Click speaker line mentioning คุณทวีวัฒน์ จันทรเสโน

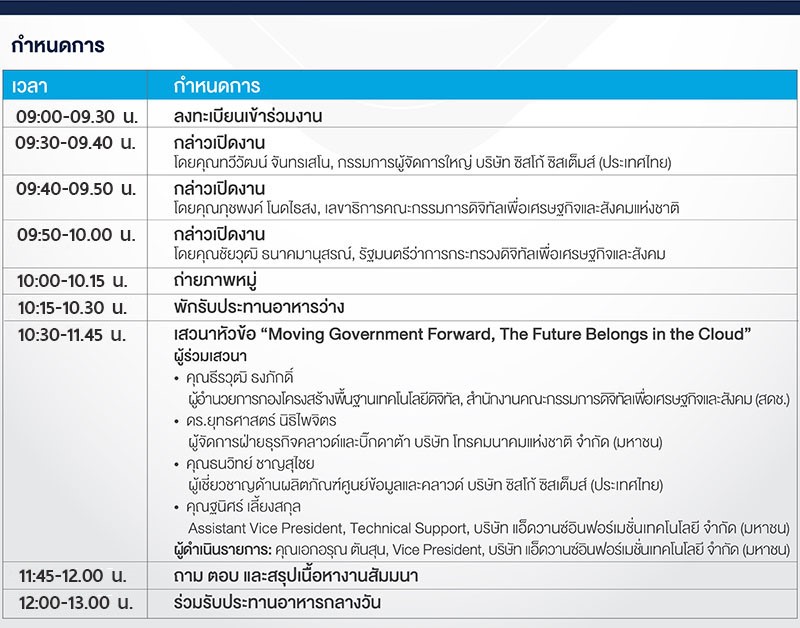click(421, 162)
